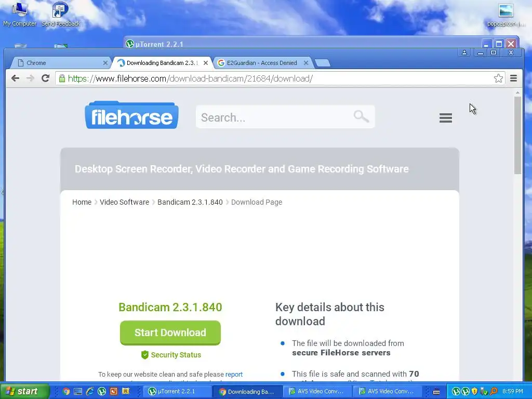Select the popcapicon desktop file
The height and width of the screenshot is (399, 532).
click(506, 15)
